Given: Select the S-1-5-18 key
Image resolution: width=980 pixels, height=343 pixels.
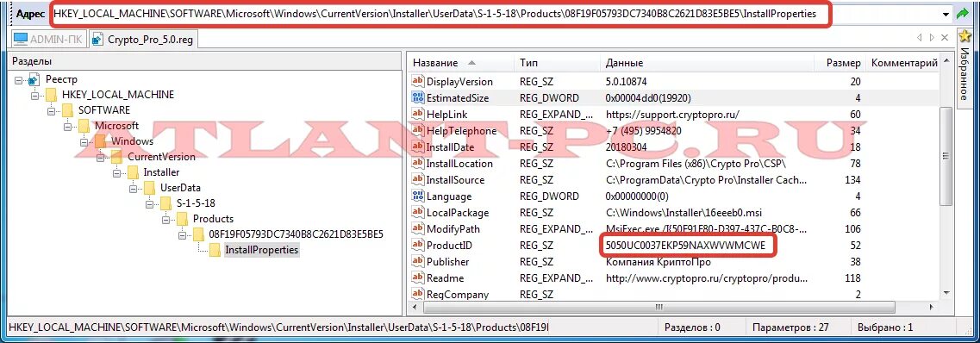Looking at the screenshot, I should (196, 203).
